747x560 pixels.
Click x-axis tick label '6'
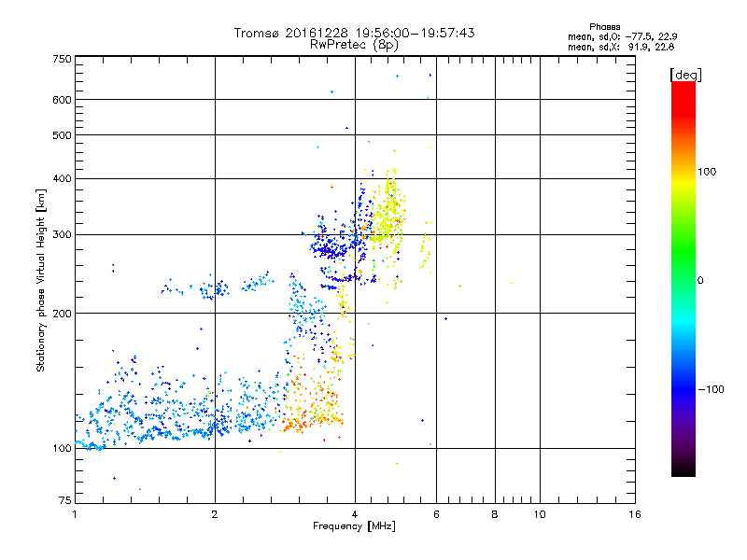[436, 514]
